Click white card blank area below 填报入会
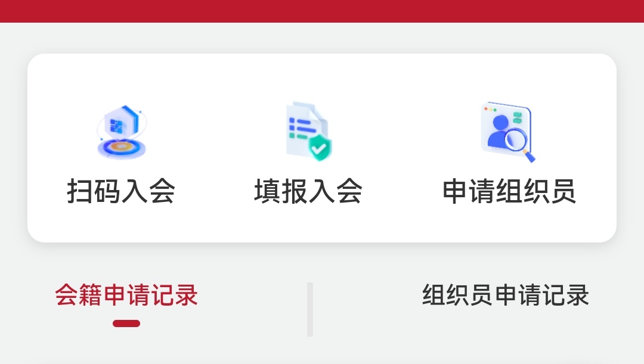 tap(308, 225)
